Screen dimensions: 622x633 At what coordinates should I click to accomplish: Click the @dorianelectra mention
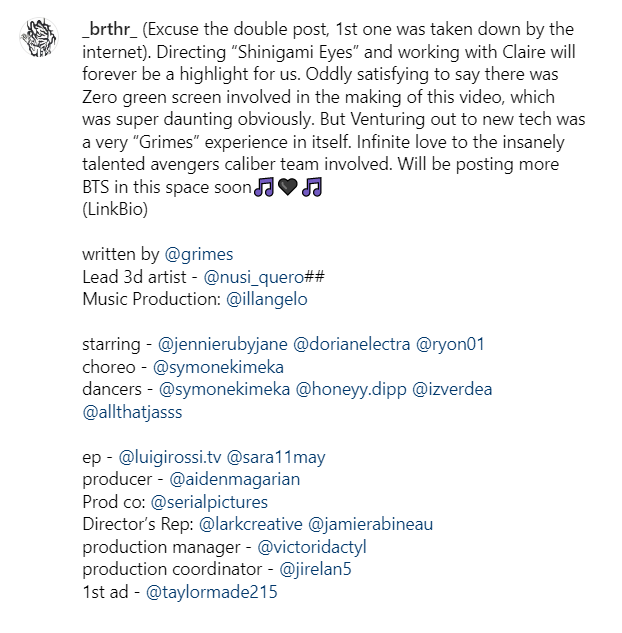point(352,344)
